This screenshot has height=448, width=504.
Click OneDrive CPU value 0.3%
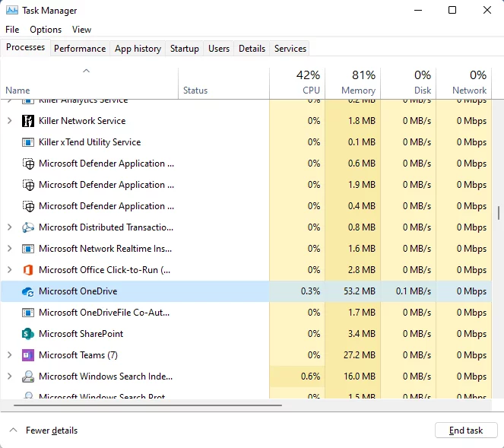(310, 291)
